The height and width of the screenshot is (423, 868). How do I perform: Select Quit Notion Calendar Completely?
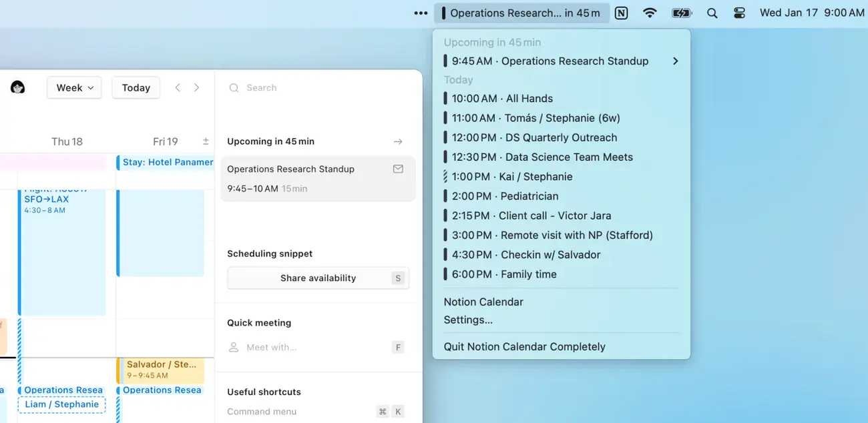tap(524, 346)
